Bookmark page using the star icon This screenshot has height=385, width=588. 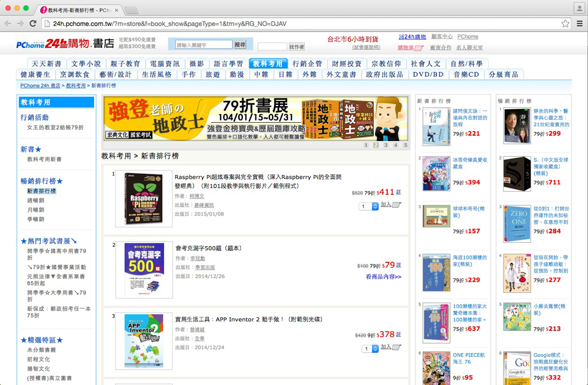(x=565, y=24)
